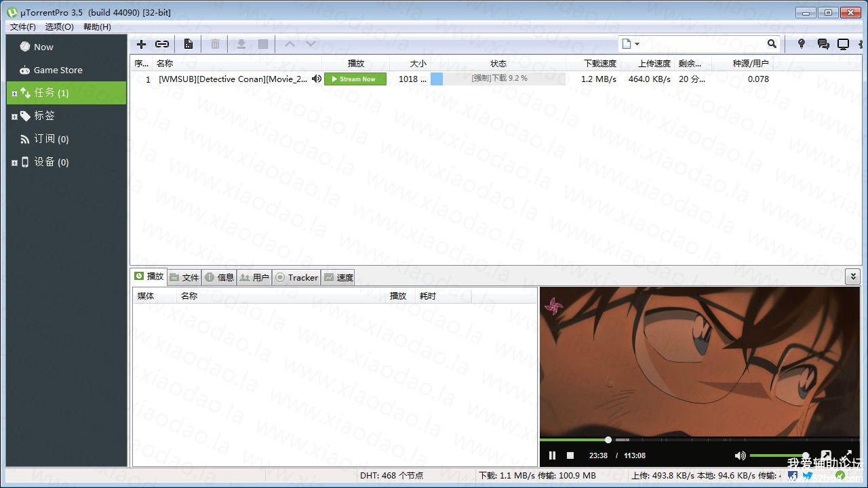Click the video preview frame
The height and width of the screenshot is (488, 868).
700,362
